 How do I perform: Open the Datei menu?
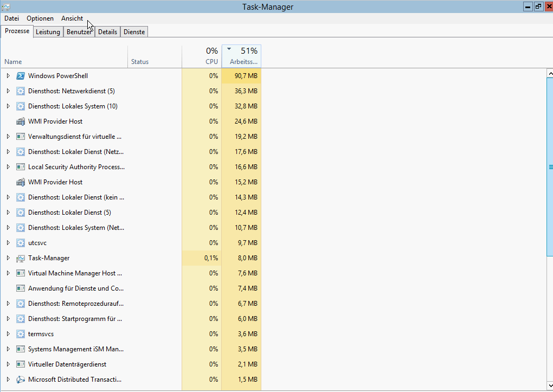point(11,18)
